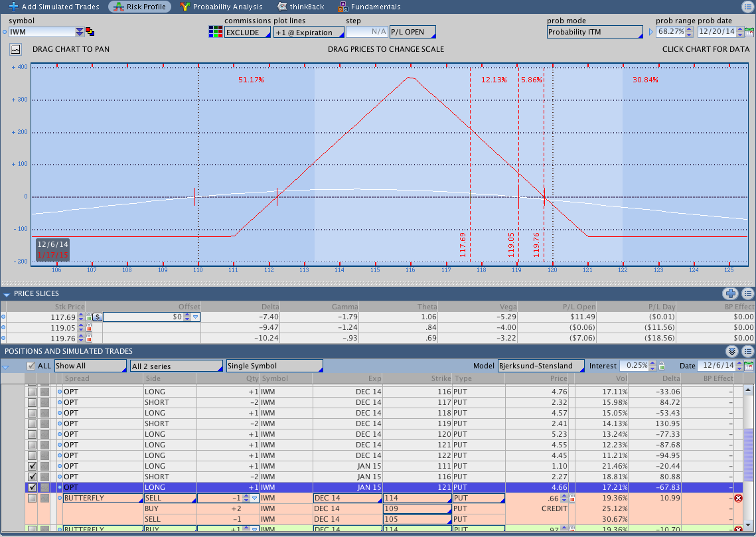This screenshot has width=756, height=537.
Task: Open the thinkBack tab
Action: (x=301, y=7)
